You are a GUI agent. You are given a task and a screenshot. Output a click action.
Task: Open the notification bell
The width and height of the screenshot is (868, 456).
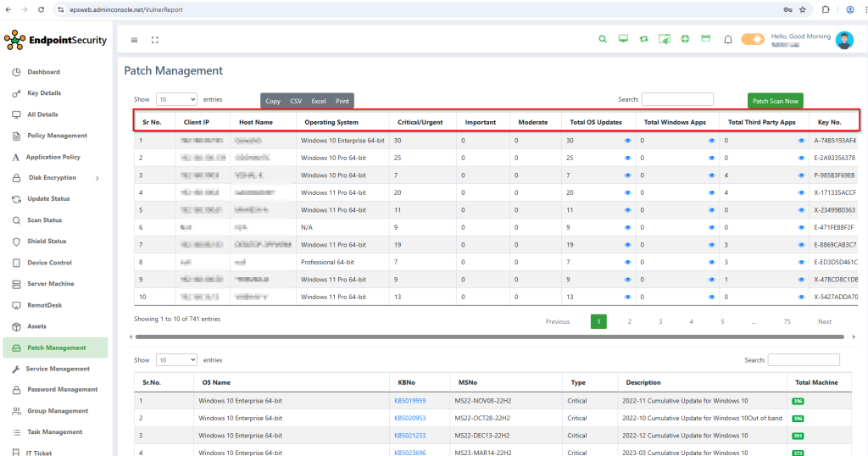[727, 39]
